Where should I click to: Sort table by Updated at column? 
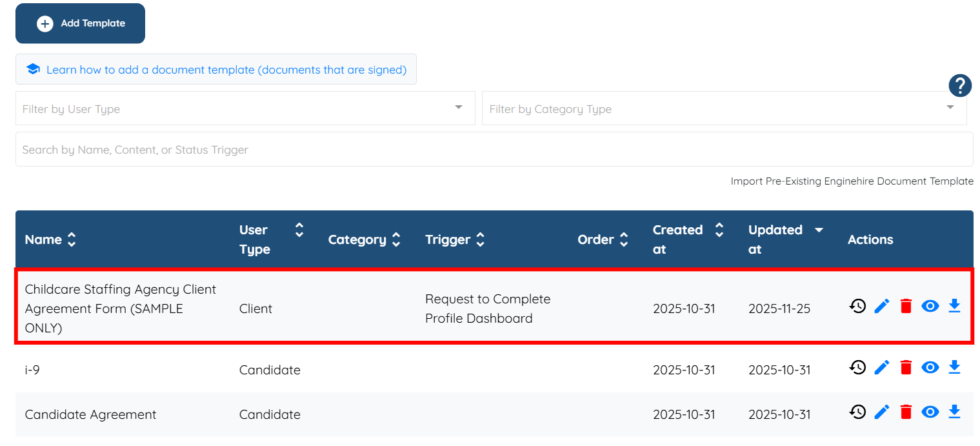(785, 239)
